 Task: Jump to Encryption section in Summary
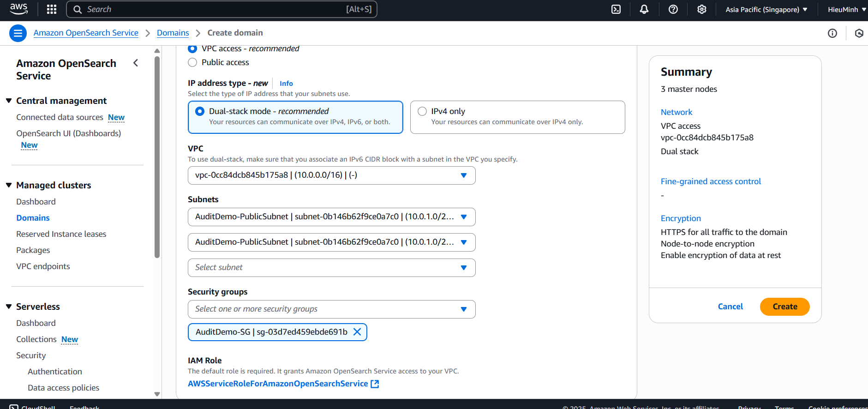click(x=681, y=218)
